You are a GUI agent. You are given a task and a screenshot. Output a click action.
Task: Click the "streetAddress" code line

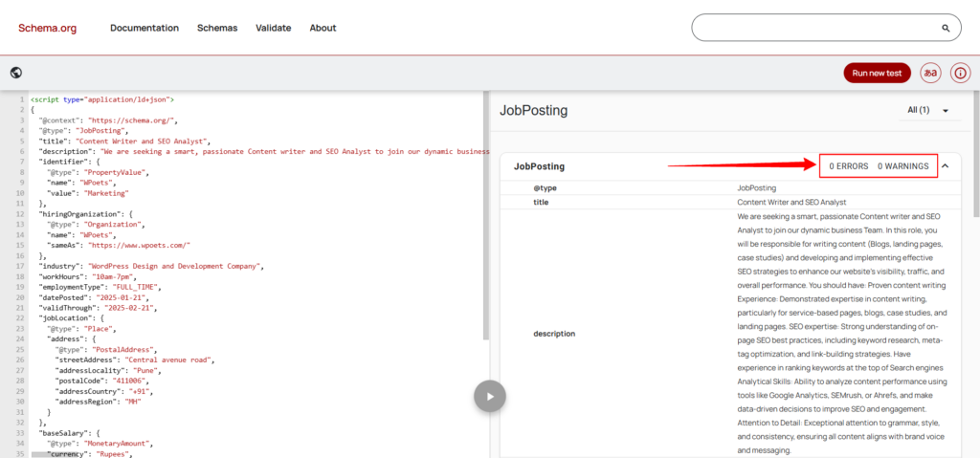point(136,360)
